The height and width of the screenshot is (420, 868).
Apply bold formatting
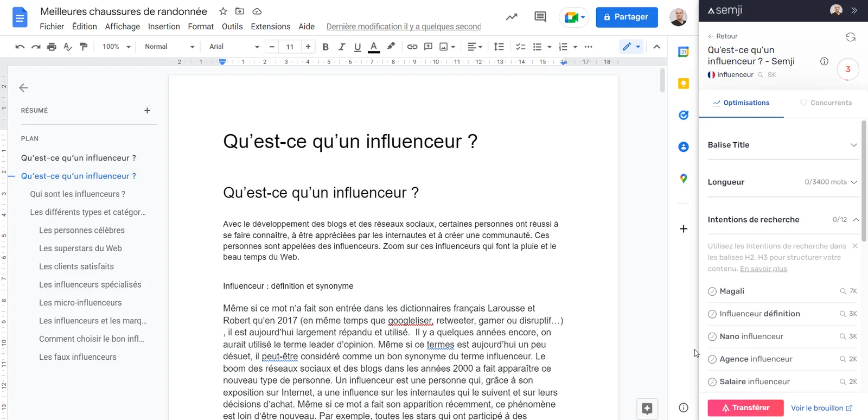[x=325, y=47]
